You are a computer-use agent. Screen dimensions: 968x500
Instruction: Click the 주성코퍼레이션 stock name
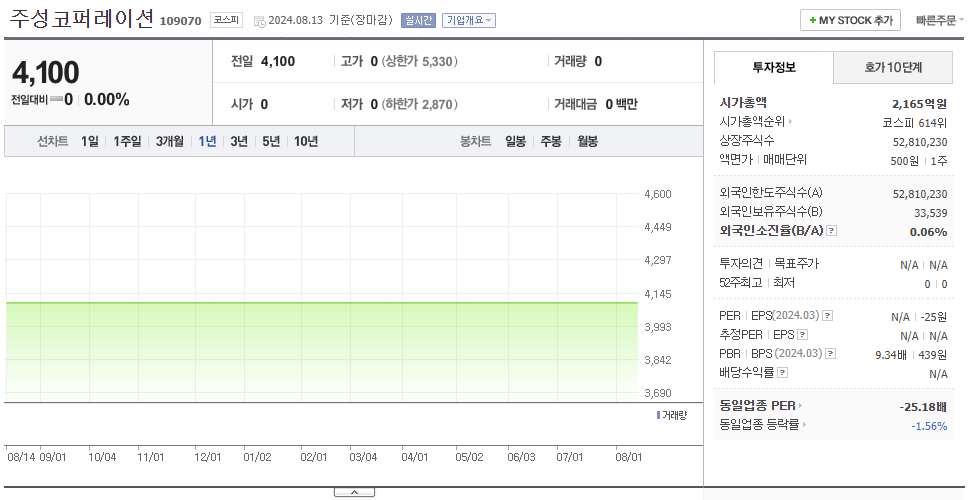pos(81,19)
